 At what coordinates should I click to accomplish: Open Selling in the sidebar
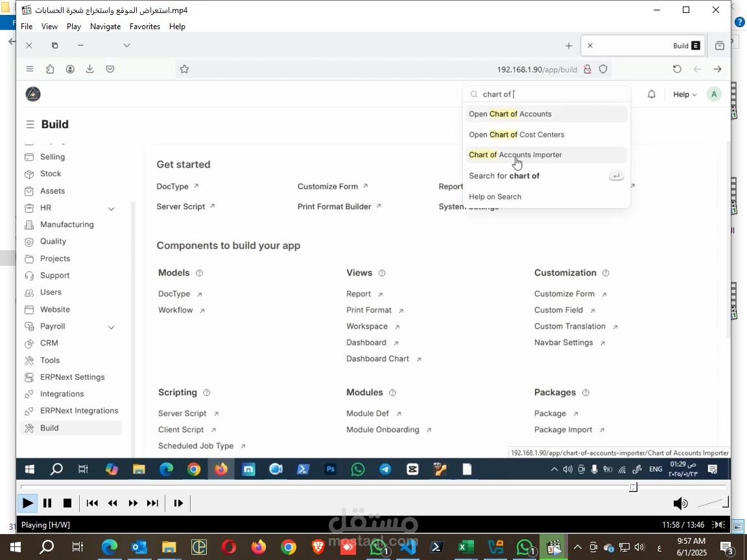coord(53,157)
